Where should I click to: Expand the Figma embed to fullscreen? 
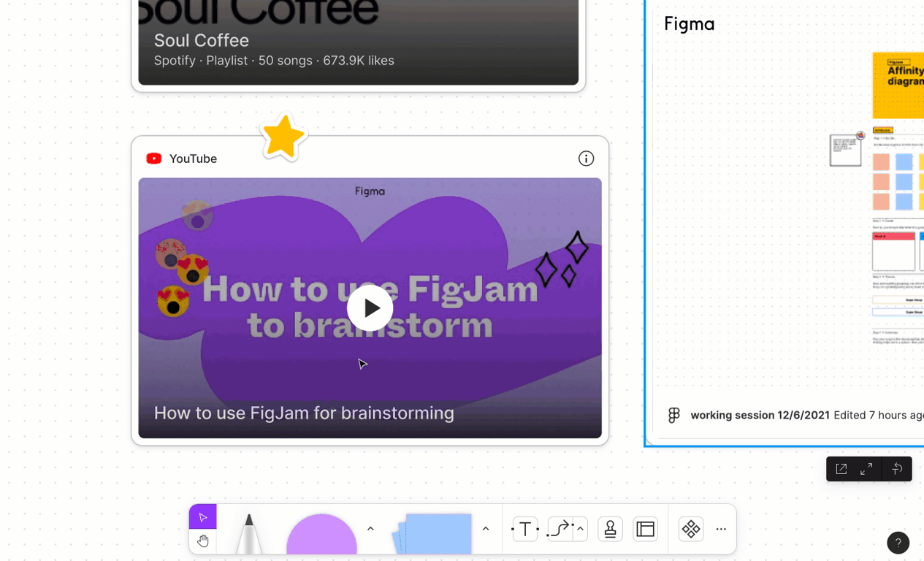click(866, 469)
